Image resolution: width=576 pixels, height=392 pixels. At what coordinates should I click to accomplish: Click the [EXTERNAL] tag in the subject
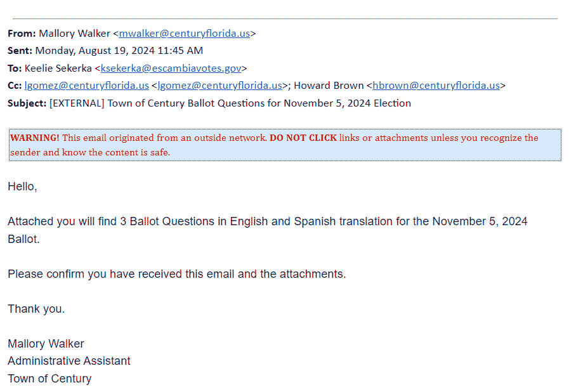pyautogui.click(x=77, y=103)
